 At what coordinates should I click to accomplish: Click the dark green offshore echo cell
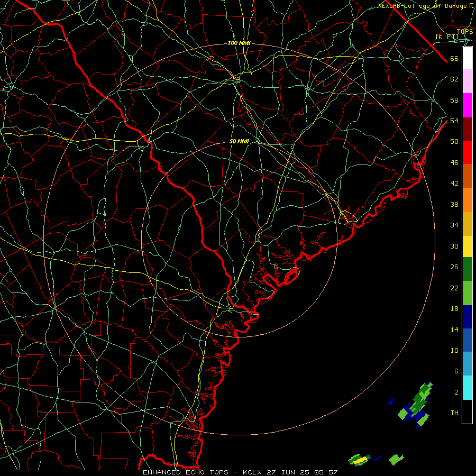pos(420,399)
